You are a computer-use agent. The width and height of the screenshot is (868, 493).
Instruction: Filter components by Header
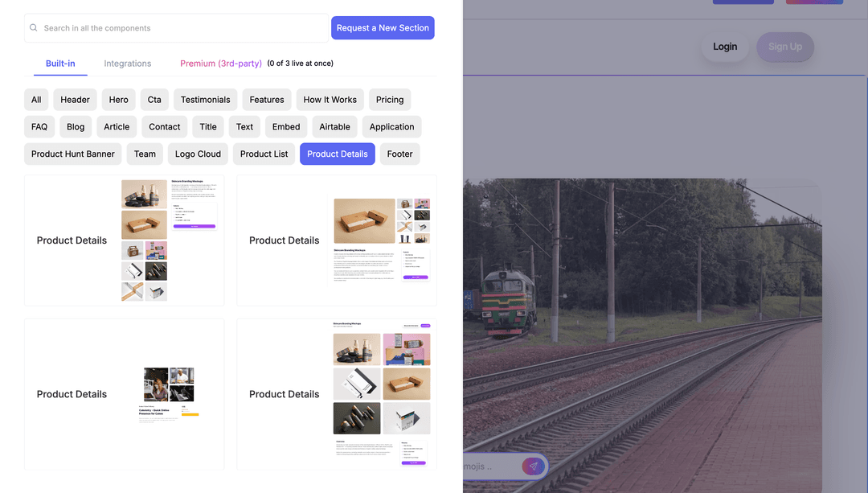(x=75, y=100)
